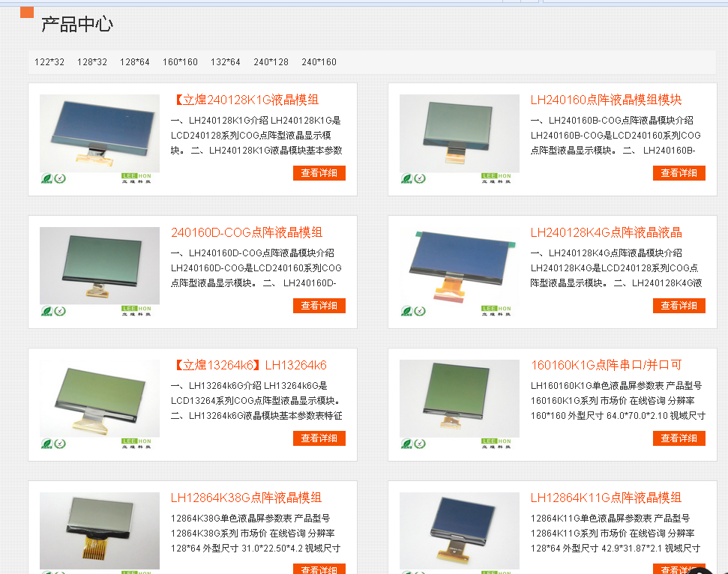This screenshot has width=728, height=574.
Task: Click the 12864K11G单色液晶屏参数表 description text
Action: point(616,534)
